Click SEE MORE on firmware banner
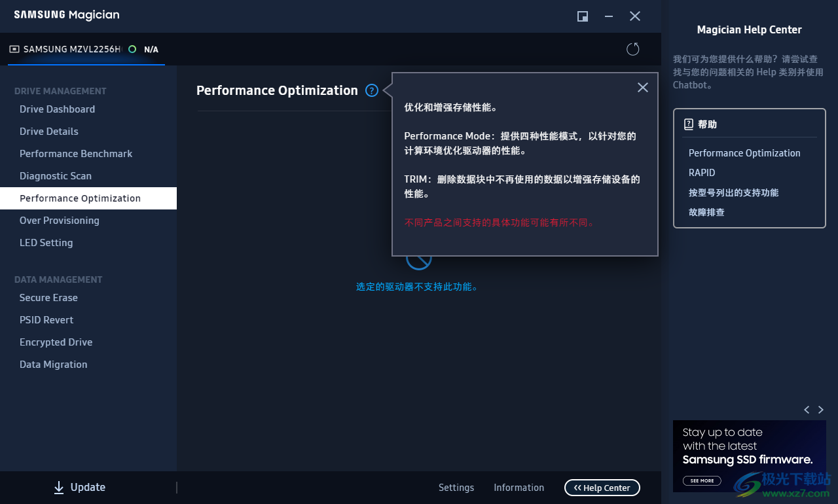Screen dimensions: 838x504 [702, 480]
